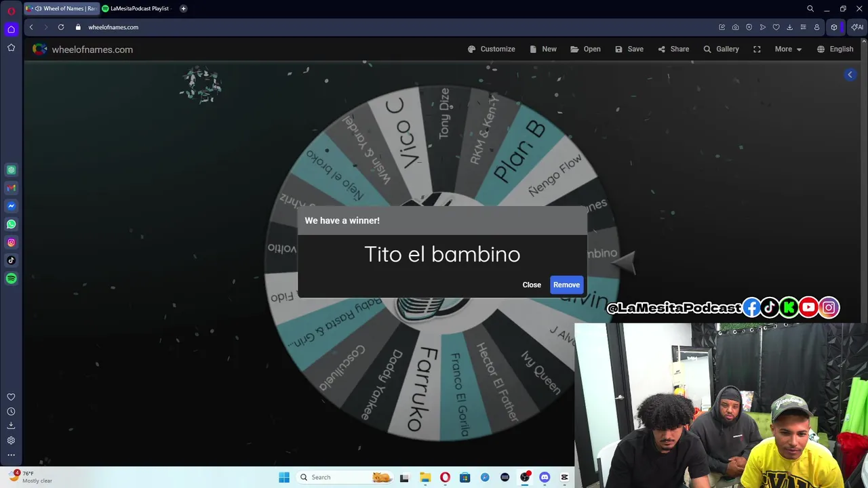Reload the current page

click(x=61, y=27)
